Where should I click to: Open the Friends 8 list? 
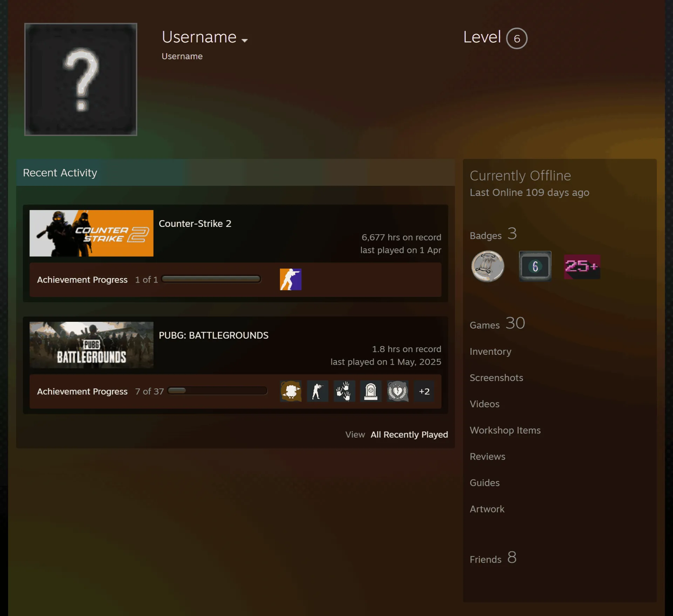(493, 558)
